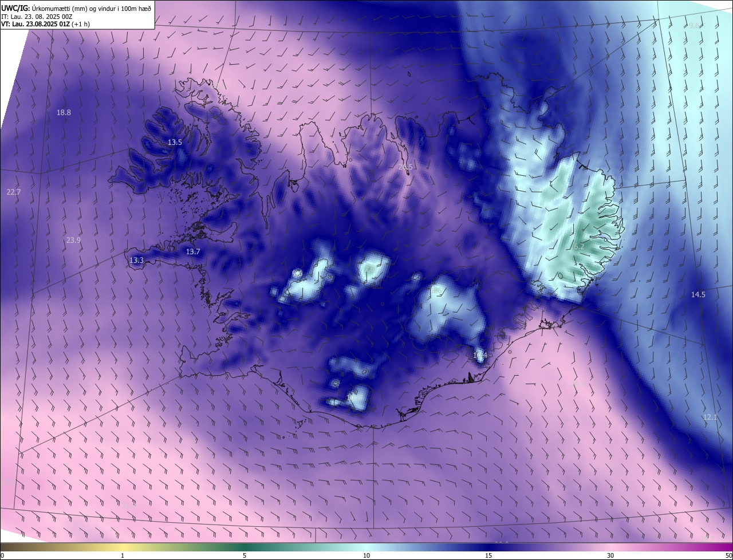Click the 1 tick on the color scale

click(123, 555)
